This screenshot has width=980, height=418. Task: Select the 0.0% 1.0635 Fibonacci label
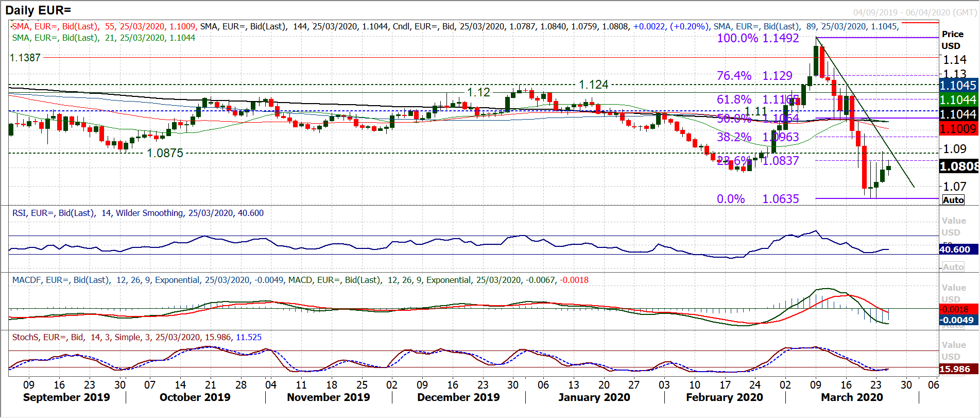758,199
